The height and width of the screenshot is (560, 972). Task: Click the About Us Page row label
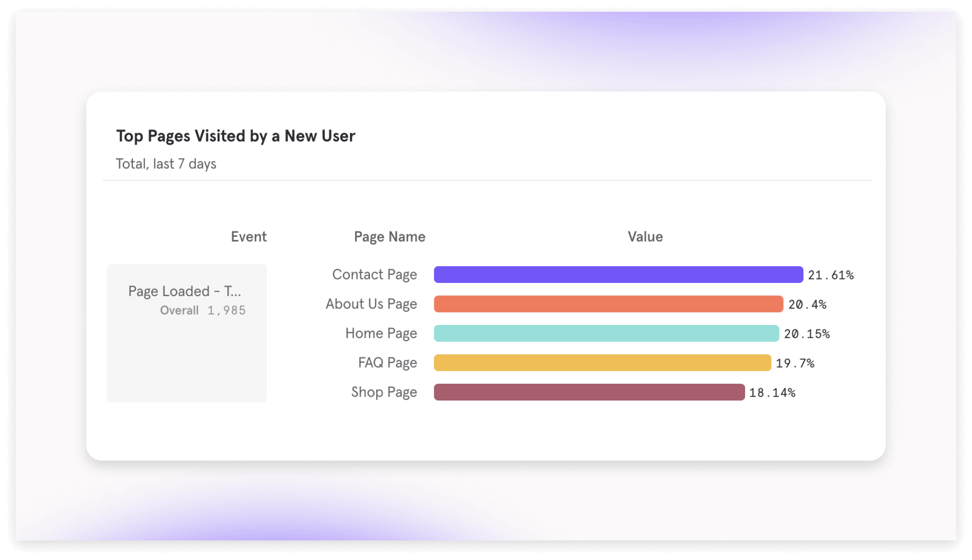point(371,304)
